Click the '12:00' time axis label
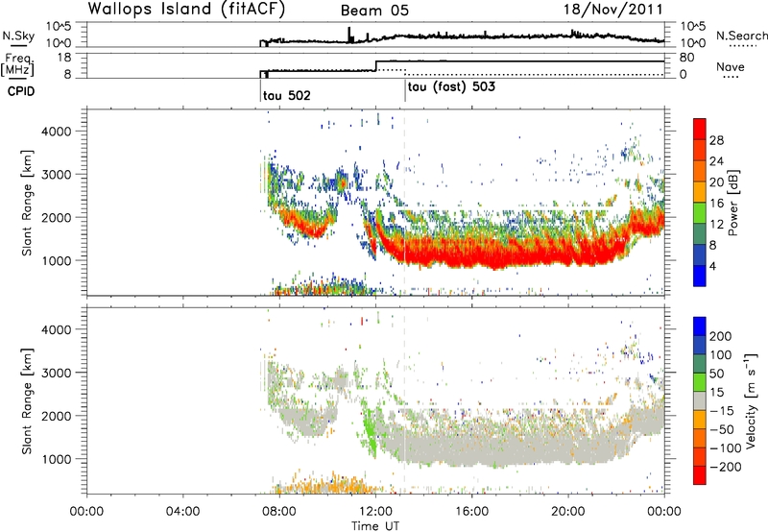The image size is (768, 532). pos(375,512)
